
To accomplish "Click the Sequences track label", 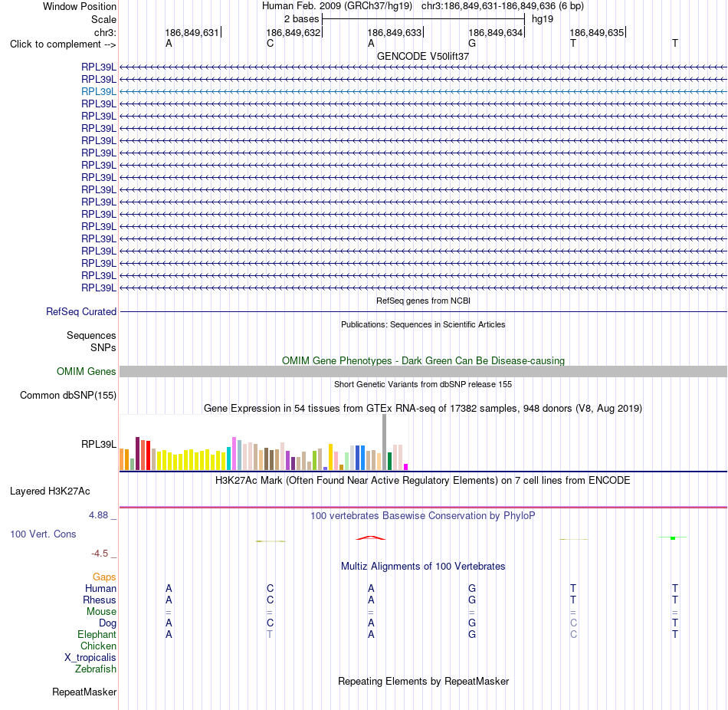I will coord(91,336).
